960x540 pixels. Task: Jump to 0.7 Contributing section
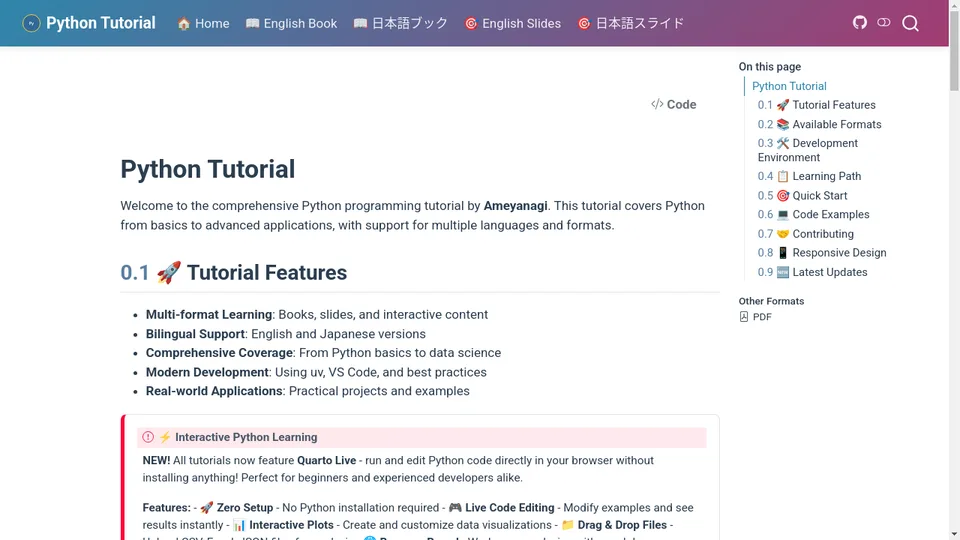pos(806,234)
